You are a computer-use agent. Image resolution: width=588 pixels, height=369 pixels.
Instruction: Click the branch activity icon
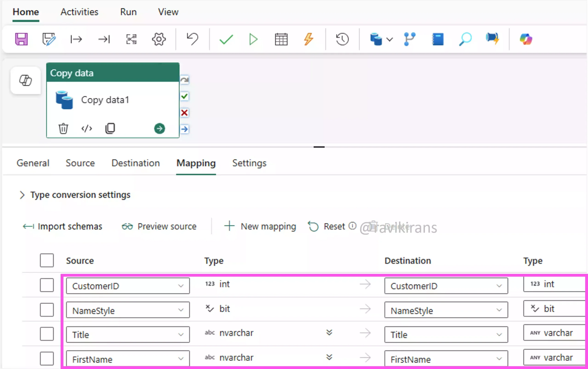tap(410, 39)
